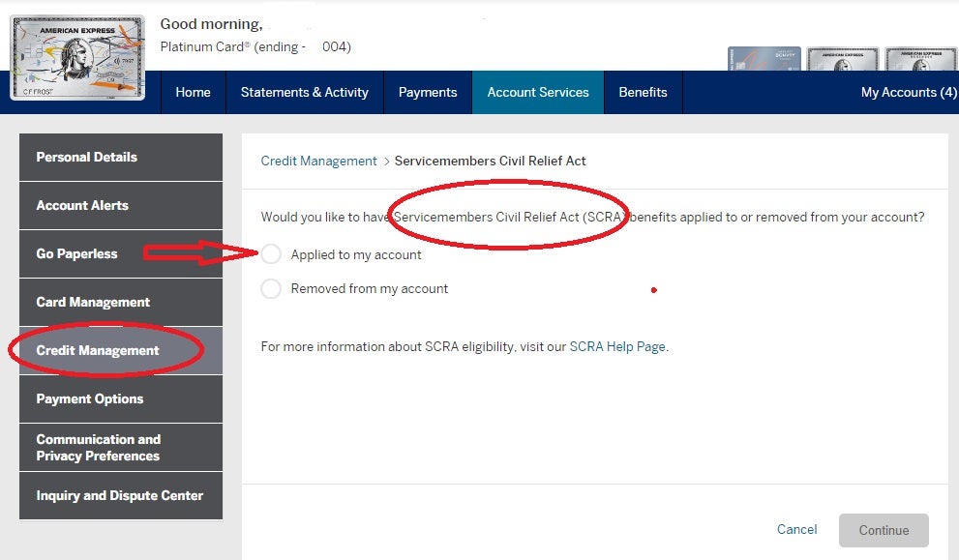Open Personal Details in sidebar
Image resolution: width=959 pixels, height=560 pixels.
pos(121,157)
